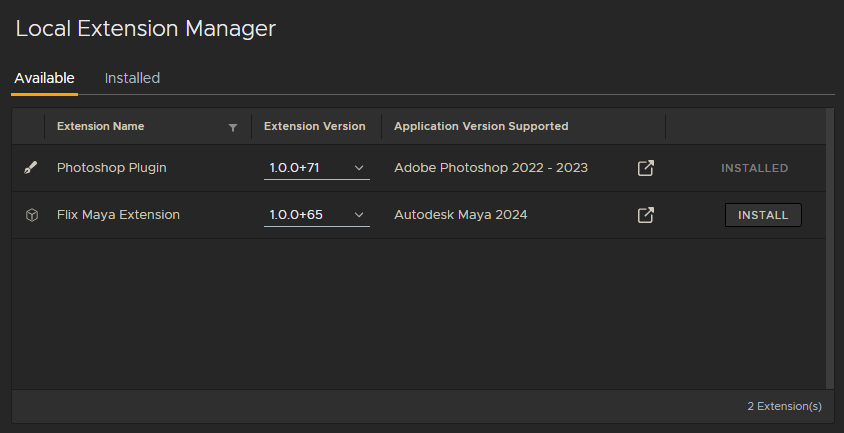Install the Flix Maya Extension
The image size is (844, 433).
(x=763, y=215)
